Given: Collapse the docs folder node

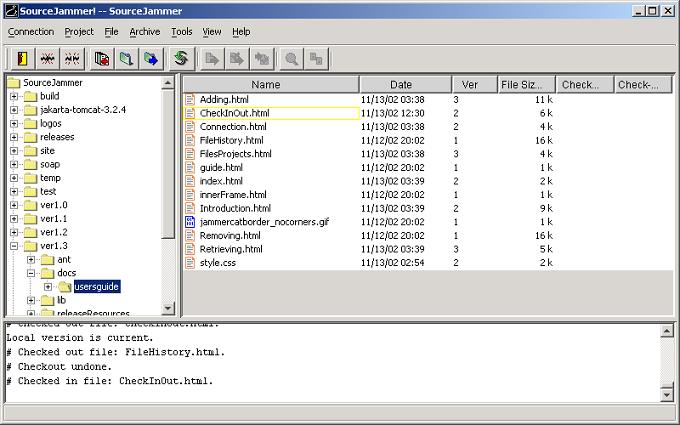Looking at the screenshot, I should (x=31, y=273).
